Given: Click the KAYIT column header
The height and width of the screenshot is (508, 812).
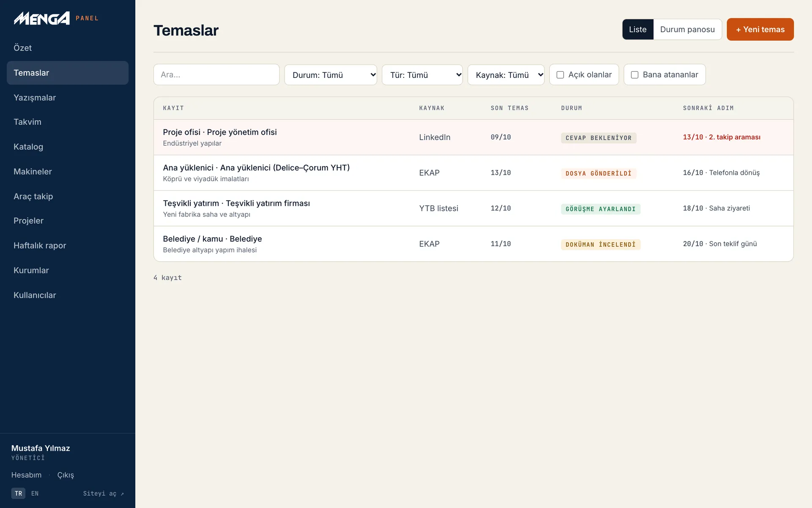Looking at the screenshot, I should coord(173,108).
